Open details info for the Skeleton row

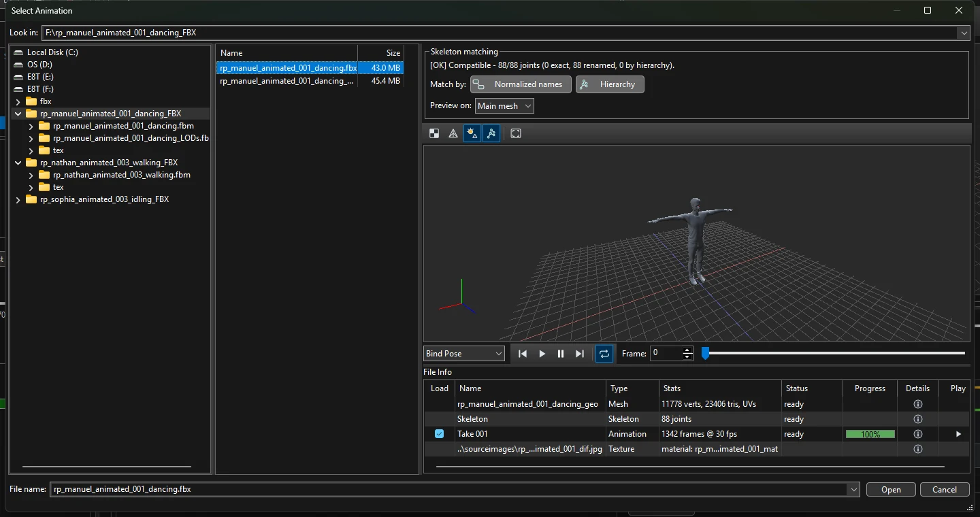917,419
